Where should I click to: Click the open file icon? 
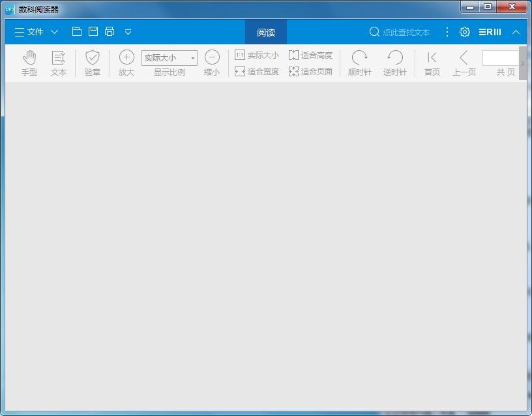[x=76, y=31]
